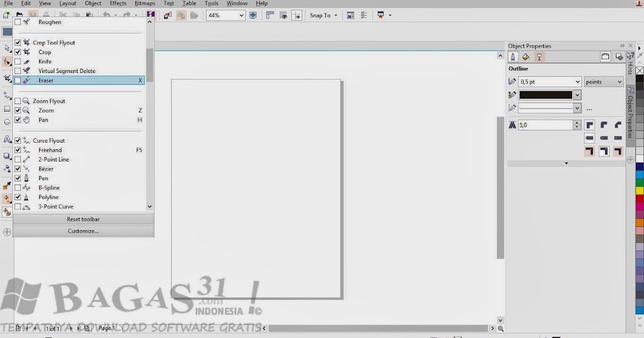
Task: Click the down arrow of the toolbox list scrollbar
Action: (149, 207)
